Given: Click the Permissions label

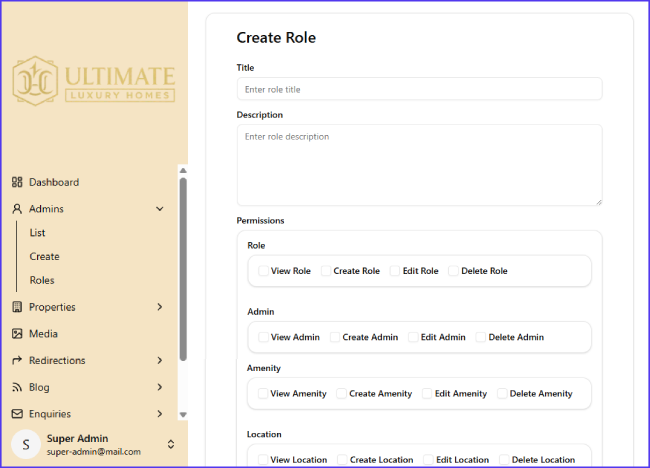Looking at the screenshot, I should pos(260,221).
